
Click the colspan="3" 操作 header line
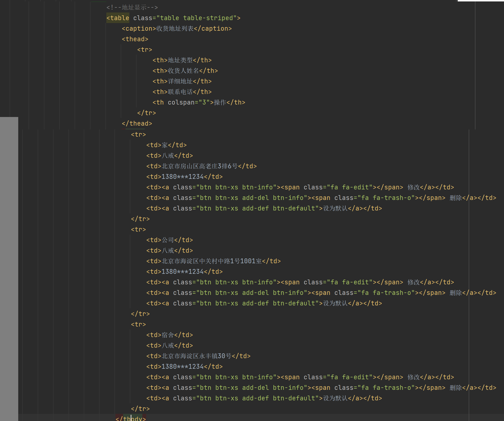(x=199, y=102)
